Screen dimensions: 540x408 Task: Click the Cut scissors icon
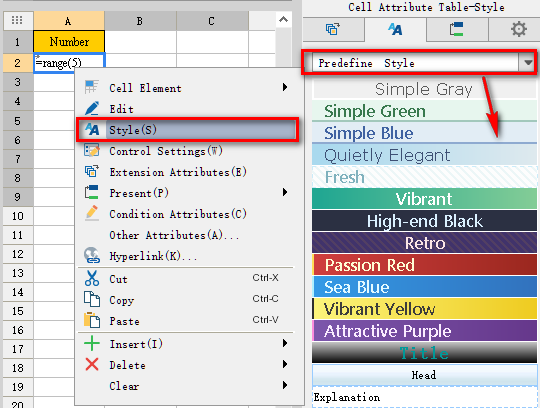pyautogui.click(x=92, y=278)
